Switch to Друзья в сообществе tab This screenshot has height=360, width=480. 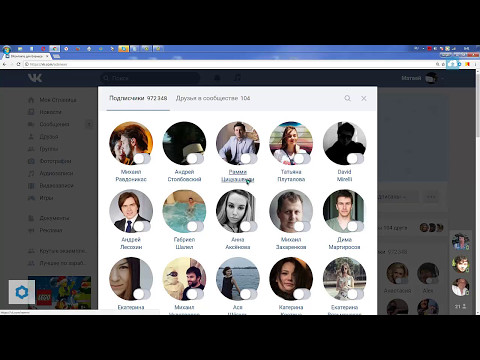point(213,98)
